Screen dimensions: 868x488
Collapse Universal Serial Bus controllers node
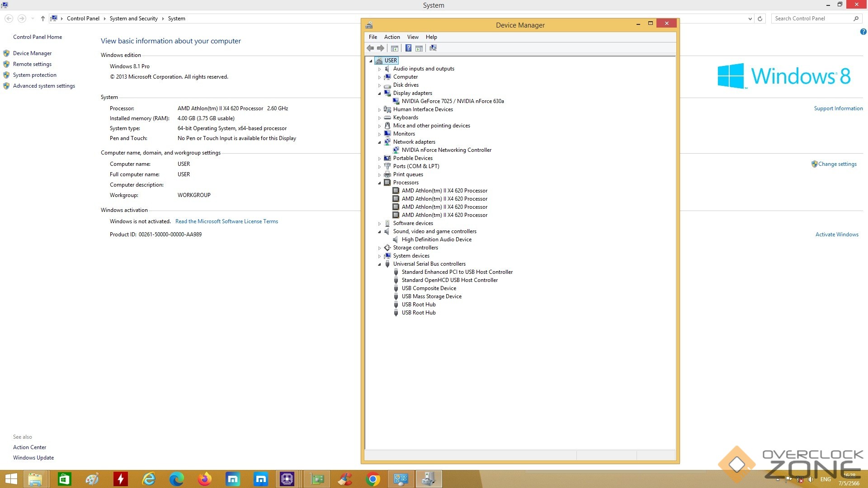pyautogui.click(x=379, y=264)
